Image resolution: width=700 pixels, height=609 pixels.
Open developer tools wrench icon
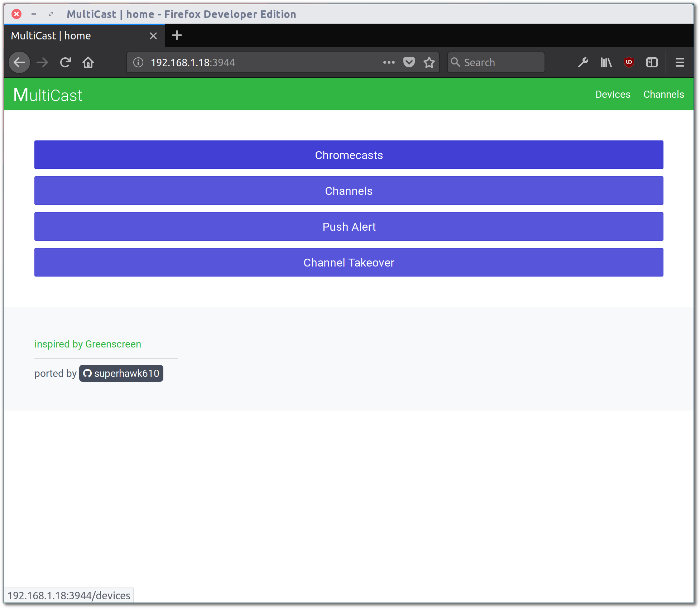pyautogui.click(x=583, y=63)
